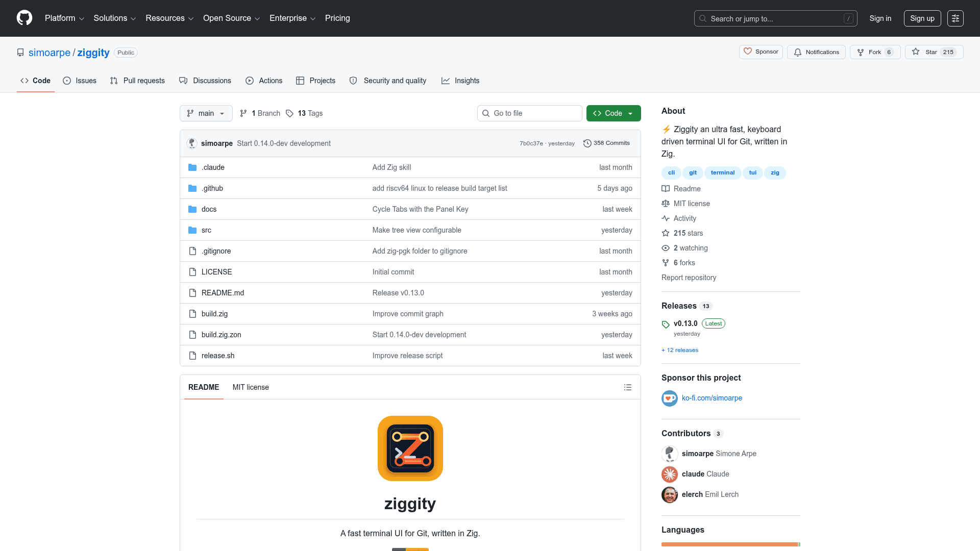
Task: Click the repository icon beside simoarpe
Action: pyautogui.click(x=20, y=53)
